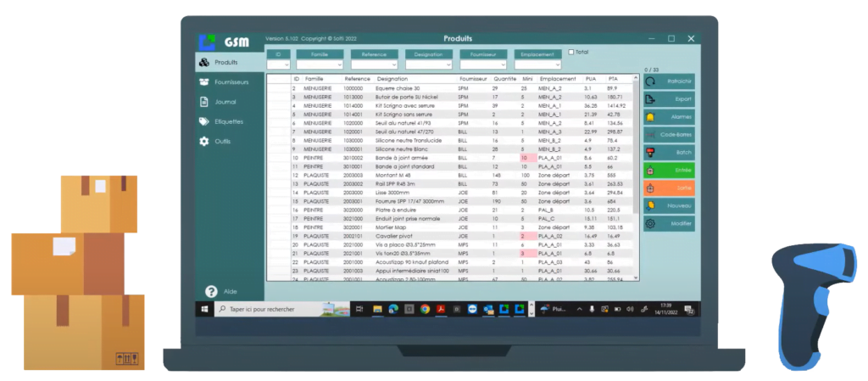Viewport: 868px width, 381px height.
Task: Click the Rafraîchir refresh icon
Action: [650, 81]
